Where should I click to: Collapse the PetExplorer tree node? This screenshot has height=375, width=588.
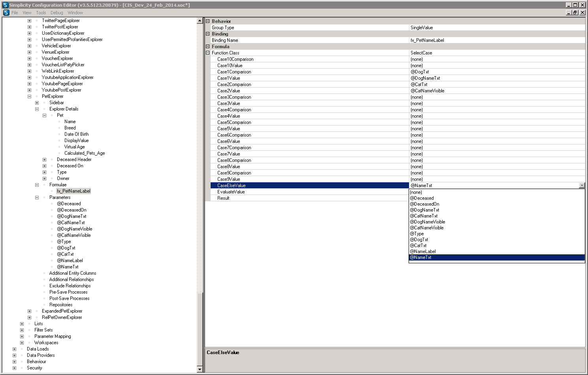click(29, 96)
